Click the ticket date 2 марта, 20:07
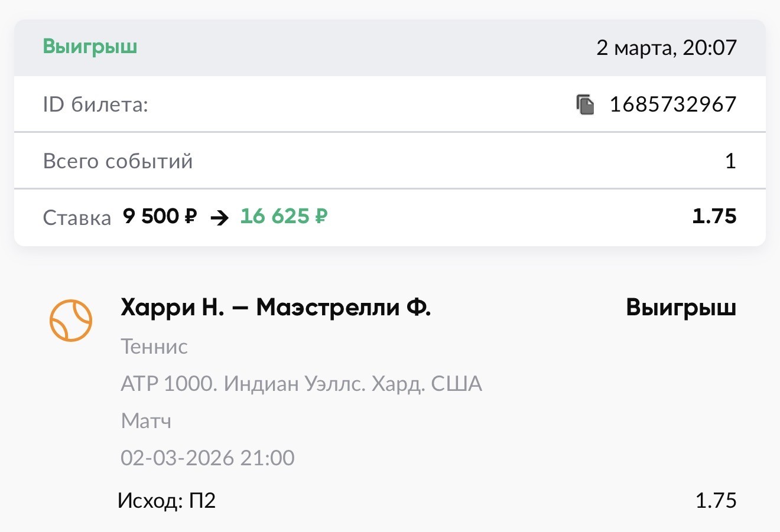Screen dimensions: 780x532 666,47
